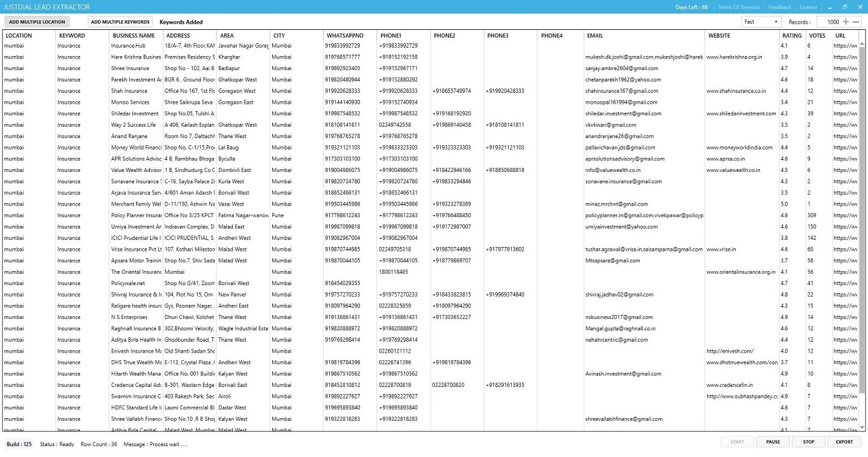Screen dimensions: 868x457
Task: Click inside the Records number field
Action: (829, 22)
